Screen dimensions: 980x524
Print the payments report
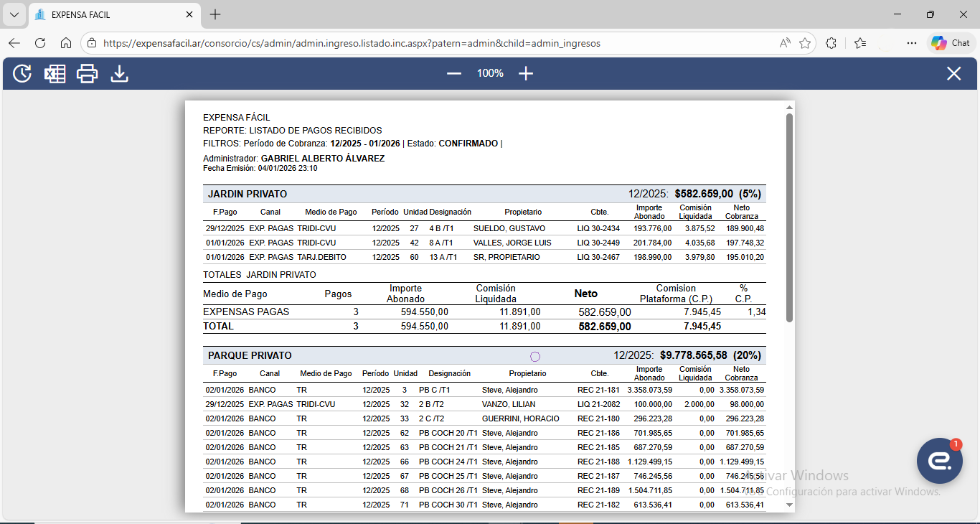click(87, 73)
